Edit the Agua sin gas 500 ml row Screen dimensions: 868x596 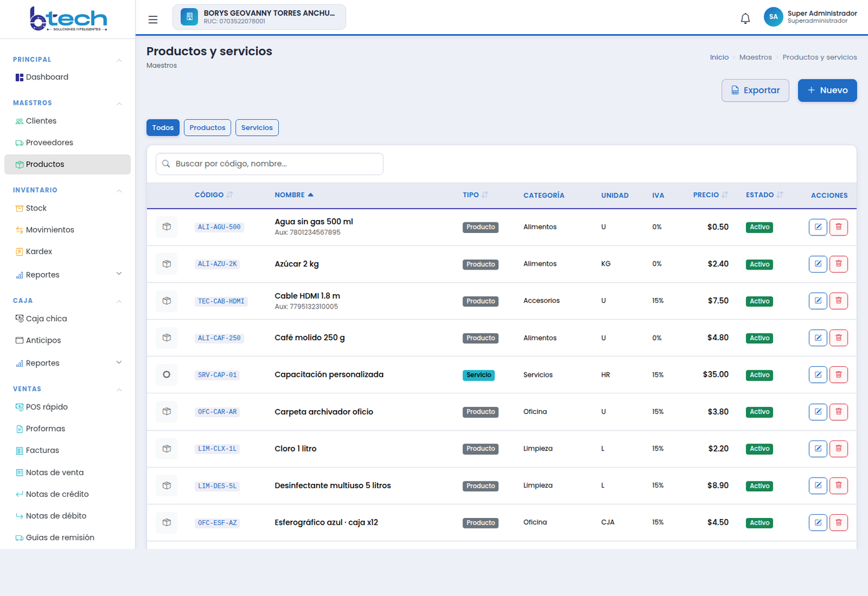click(818, 227)
